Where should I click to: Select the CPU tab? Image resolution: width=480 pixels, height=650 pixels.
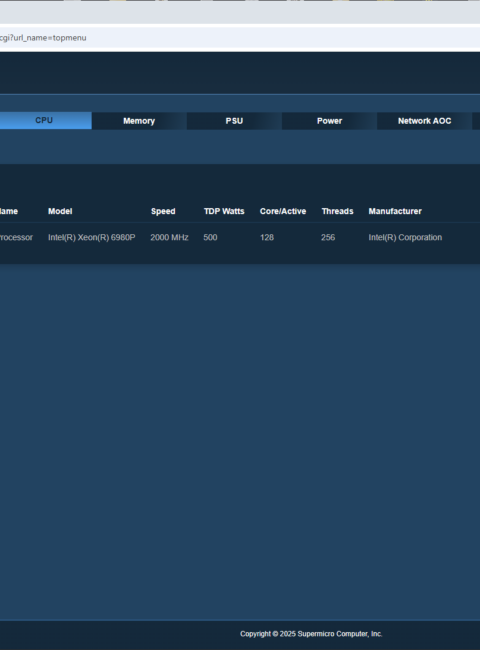click(x=45, y=121)
